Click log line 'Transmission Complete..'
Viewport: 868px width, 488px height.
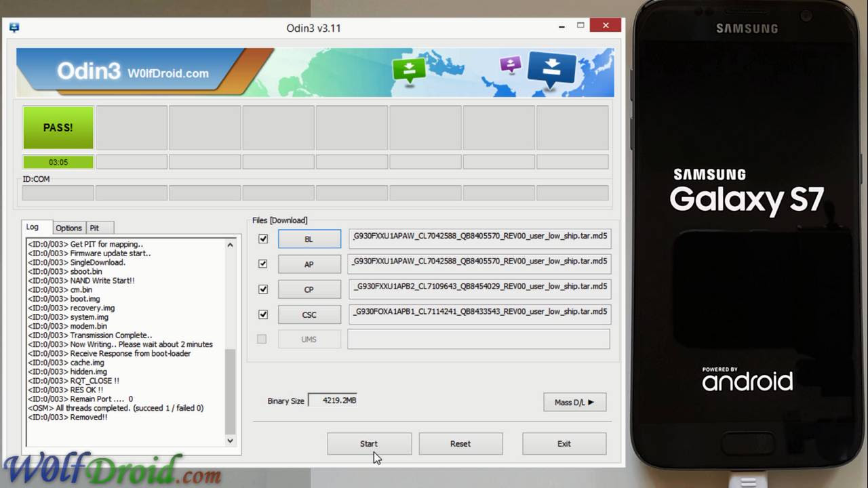click(90, 335)
